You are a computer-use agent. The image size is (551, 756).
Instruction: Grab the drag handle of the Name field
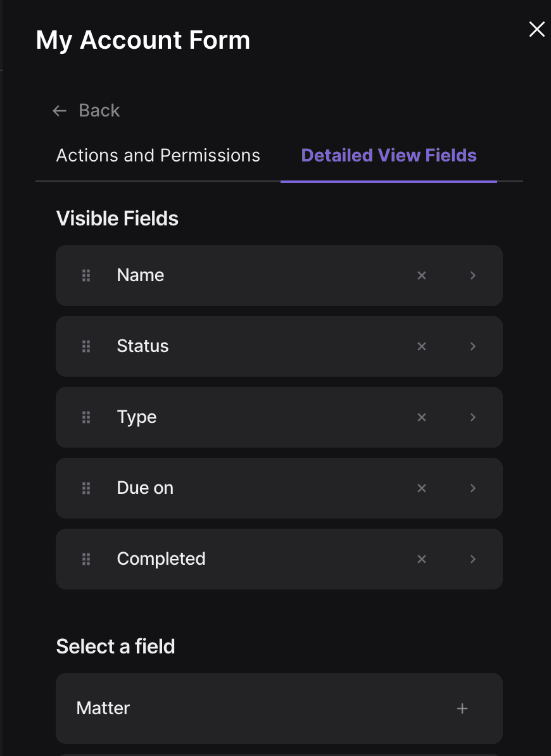(86, 275)
